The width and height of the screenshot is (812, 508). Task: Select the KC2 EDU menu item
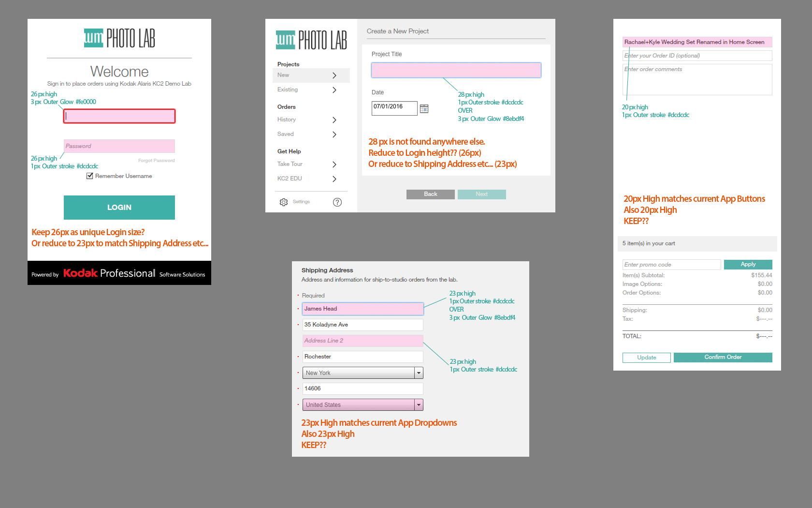pyautogui.click(x=290, y=179)
